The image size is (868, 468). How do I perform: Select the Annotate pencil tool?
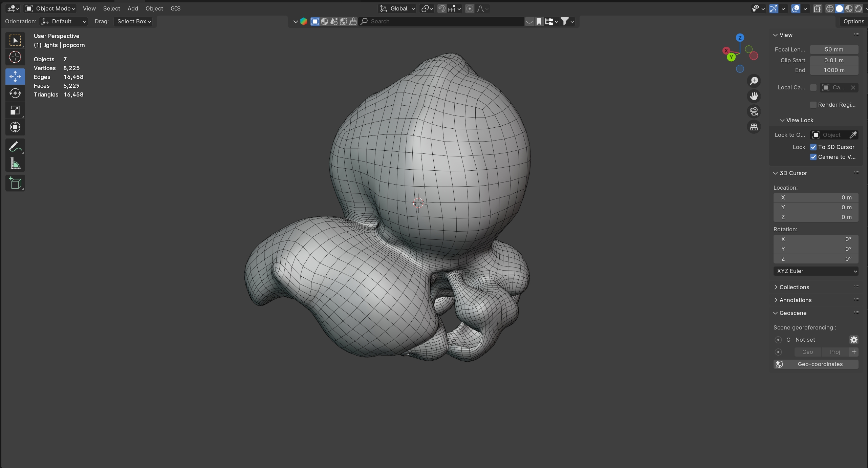(x=15, y=147)
